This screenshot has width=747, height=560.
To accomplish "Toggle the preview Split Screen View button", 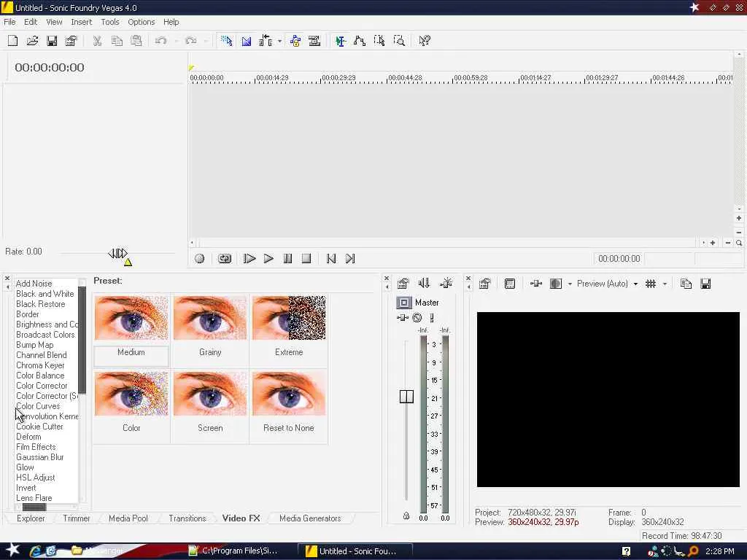I will pos(555,284).
